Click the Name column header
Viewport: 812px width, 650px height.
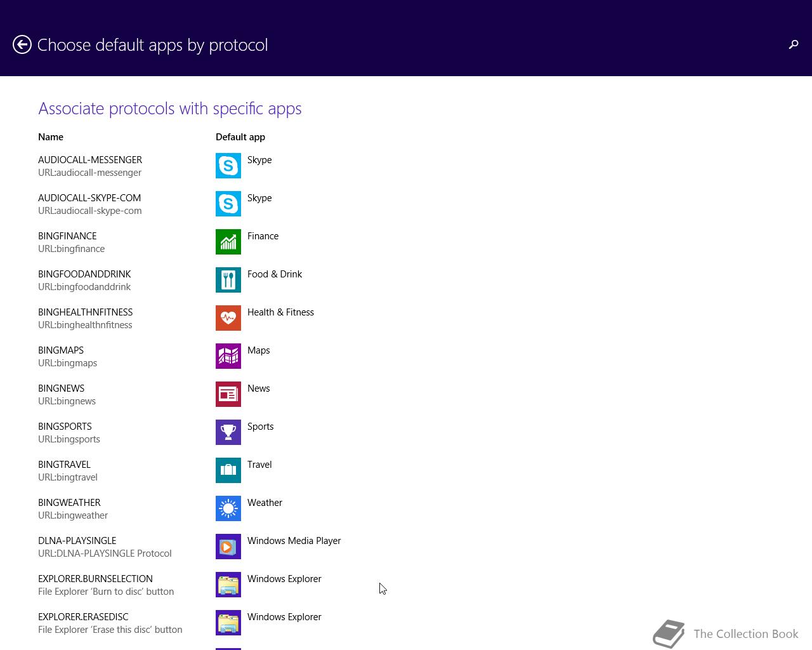coord(51,137)
